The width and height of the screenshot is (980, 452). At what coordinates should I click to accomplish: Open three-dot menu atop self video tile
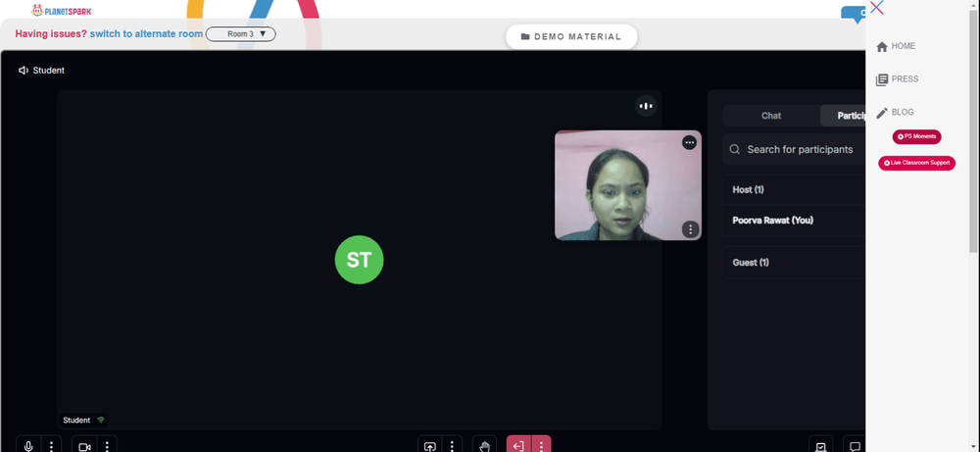tap(689, 142)
